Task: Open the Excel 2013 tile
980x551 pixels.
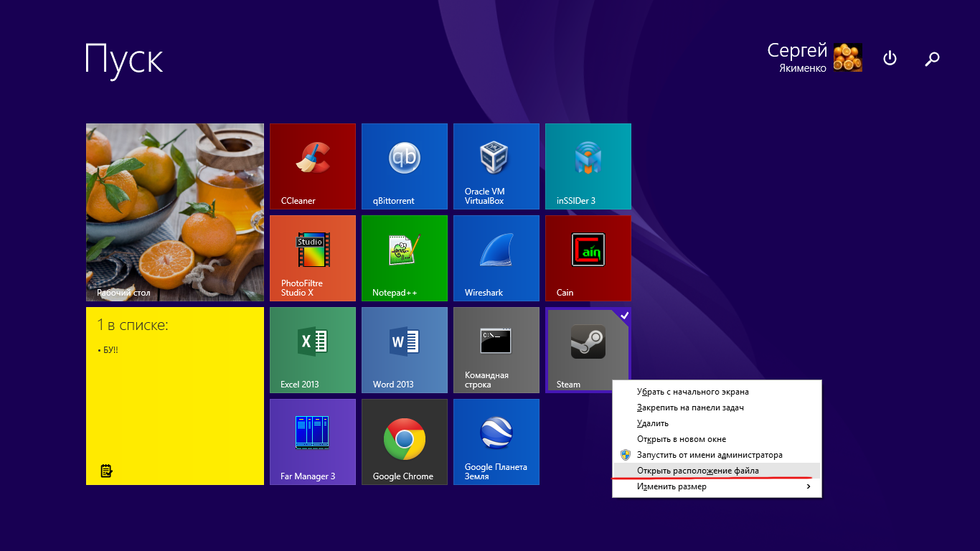Action: pyautogui.click(x=313, y=350)
